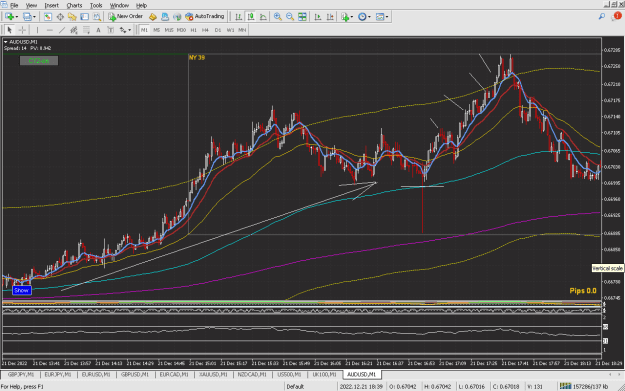Switch the timeframe to M5
625x391 pixels.
point(157,30)
